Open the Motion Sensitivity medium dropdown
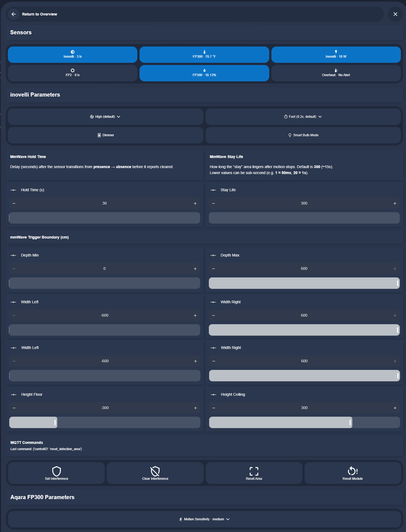This screenshot has height=532, width=406. [204, 519]
